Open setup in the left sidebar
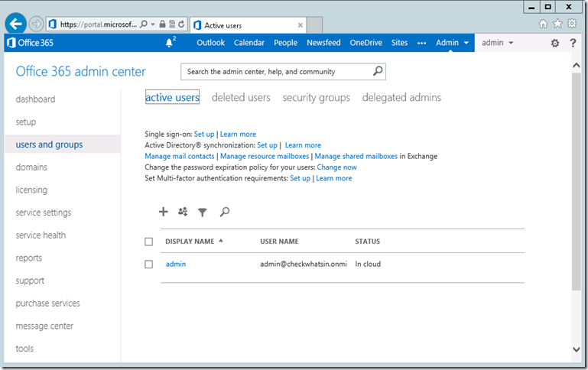 point(26,122)
